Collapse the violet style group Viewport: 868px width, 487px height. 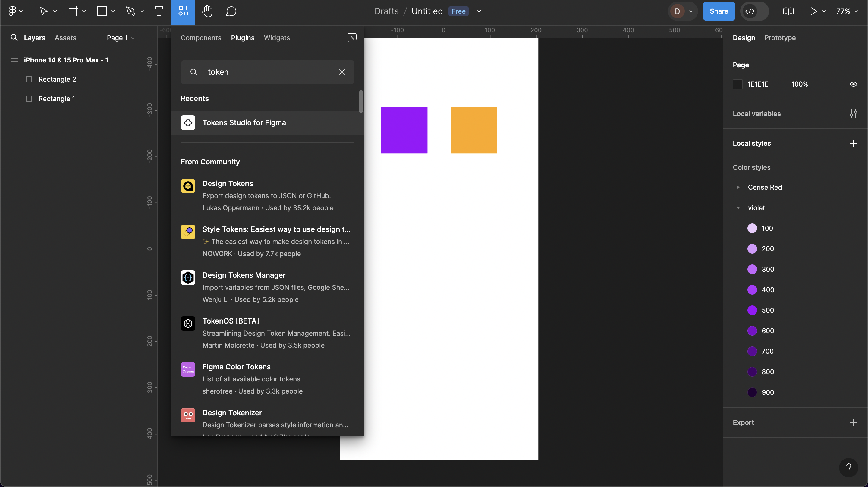point(738,208)
